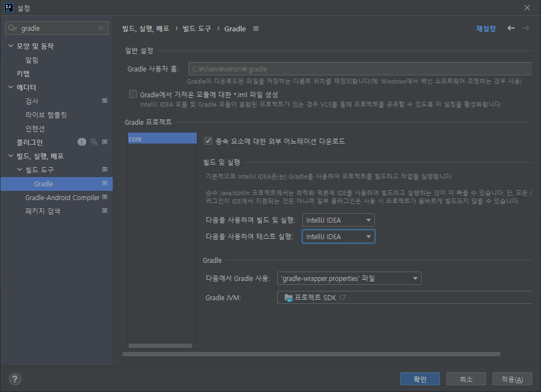Click the main panel horizontal scrollbar

(x=311, y=354)
